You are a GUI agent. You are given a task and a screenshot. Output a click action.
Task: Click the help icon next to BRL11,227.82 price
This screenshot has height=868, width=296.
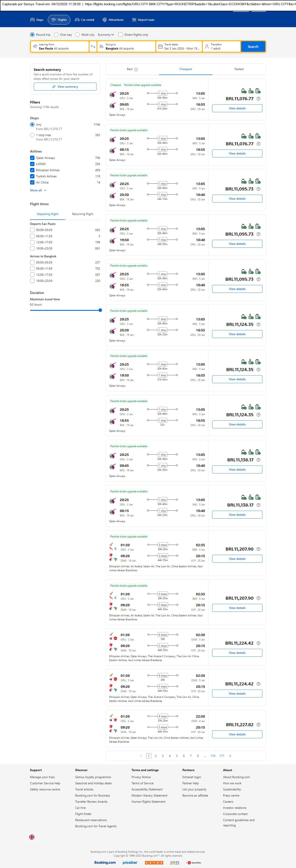coord(258,724)
